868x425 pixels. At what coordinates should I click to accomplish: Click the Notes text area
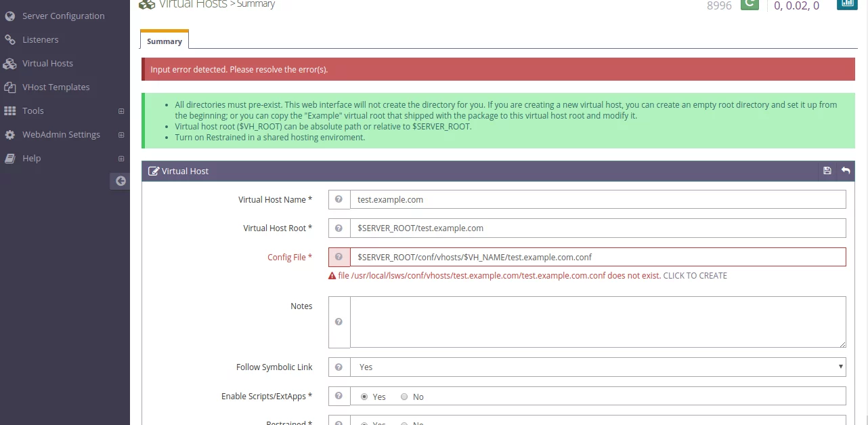(598, 322)
